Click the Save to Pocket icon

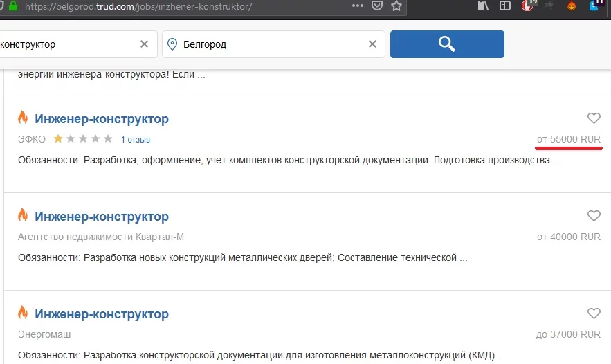pyautogui.click(x=377, y=6)
